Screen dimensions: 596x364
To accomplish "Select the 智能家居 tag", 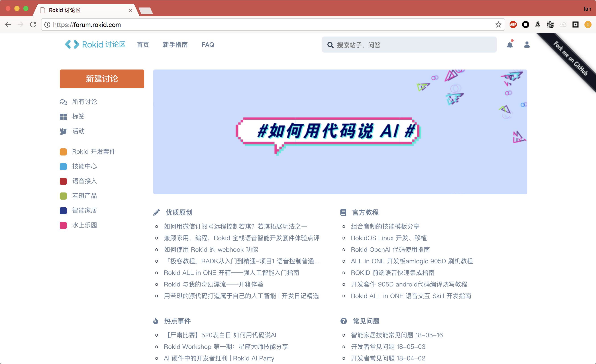I will coord(84,211).
